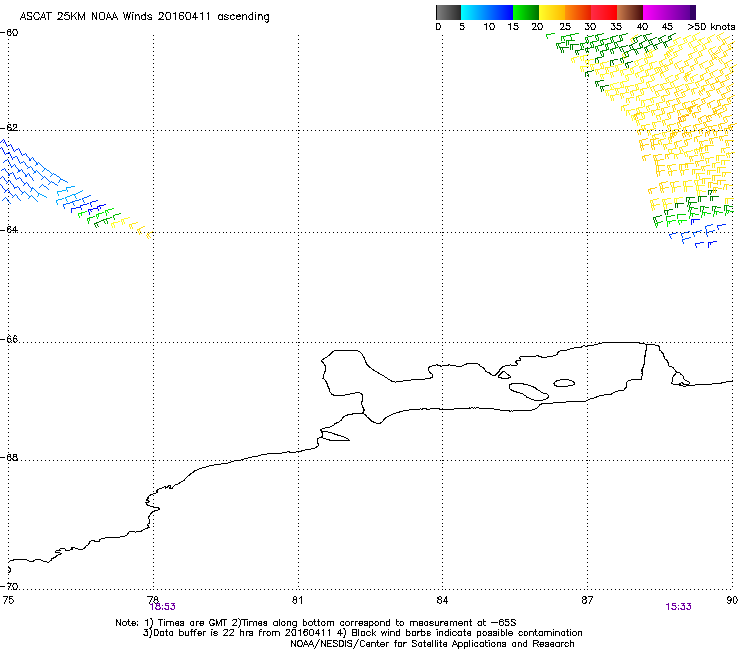Click legend label 20 under the color bar
The height and width of the screenshot is (650, 740).
[x=538, y=27]
